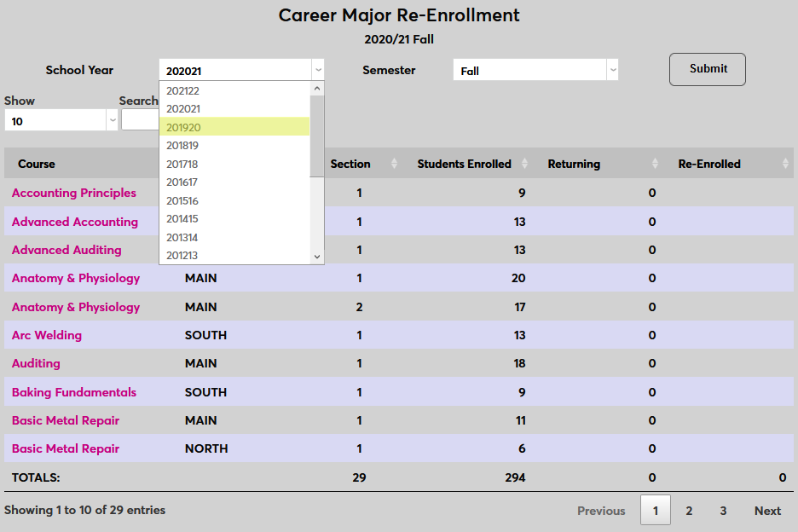Open Anatomy & Physiology section 2 link
Image resolution: width=798 pixels, height=532 pixels.
(76, 307)
